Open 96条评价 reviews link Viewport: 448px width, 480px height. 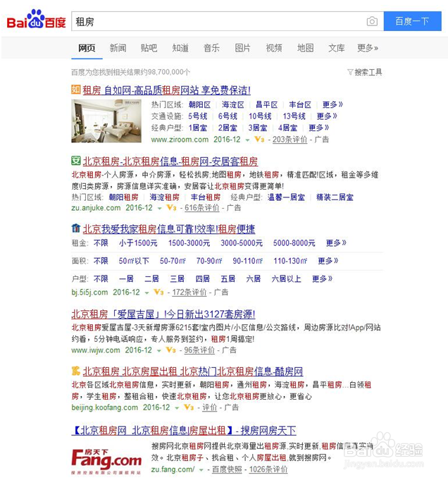point(199,350)
